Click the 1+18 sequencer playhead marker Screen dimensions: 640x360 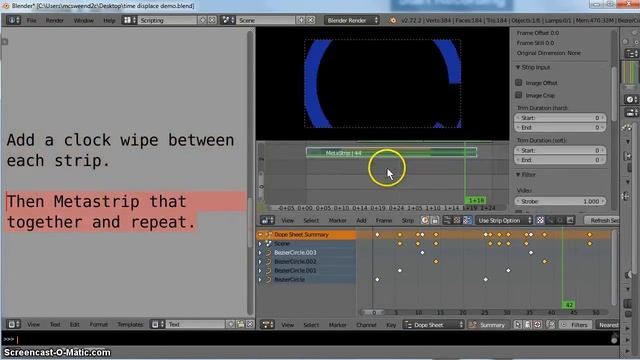(476, 200)
